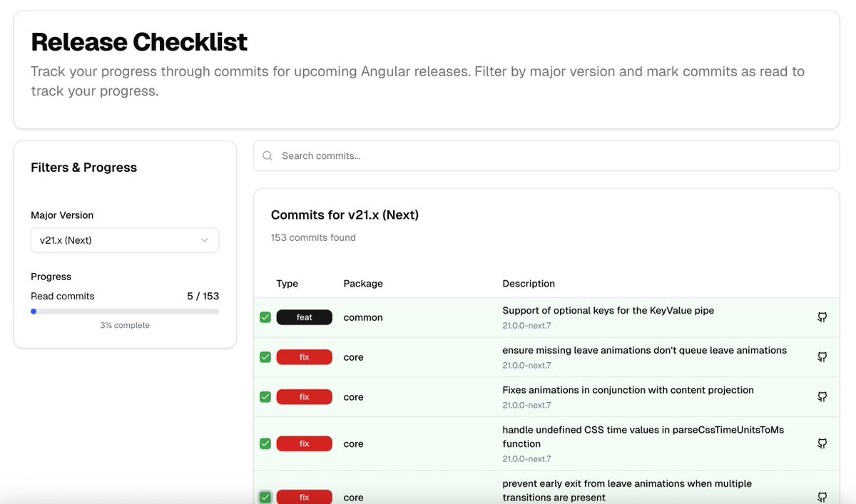Click the fix badge on parseCssTimeUnitsToMs row

[305, 443]
